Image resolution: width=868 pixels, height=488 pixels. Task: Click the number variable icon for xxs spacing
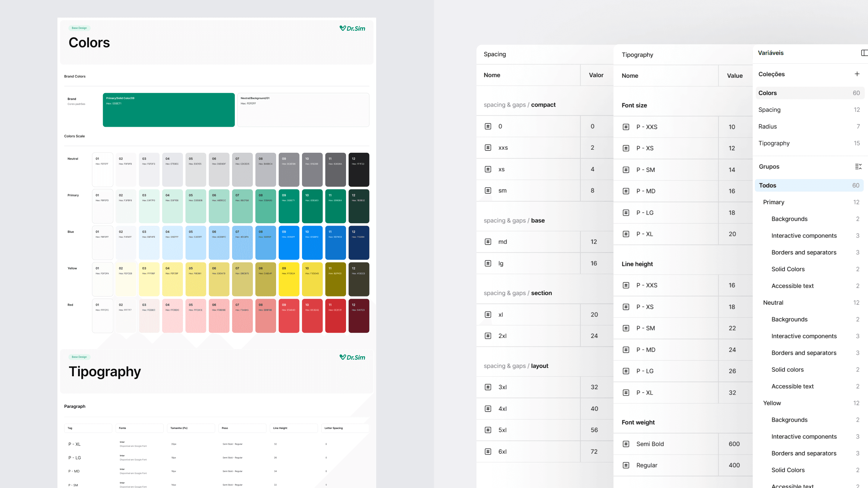(x=488, y=148)
